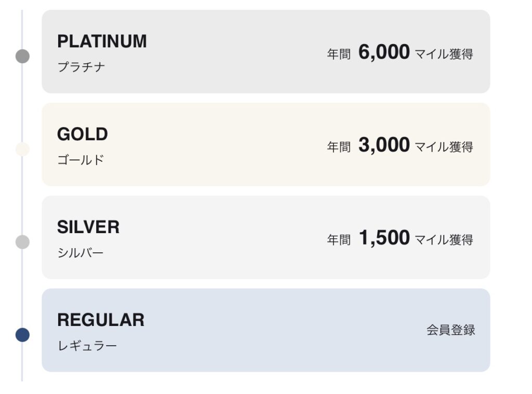Screen dimensions: 532x394
Task: Select the GOLD heading text
Action: tap(83, 134)
